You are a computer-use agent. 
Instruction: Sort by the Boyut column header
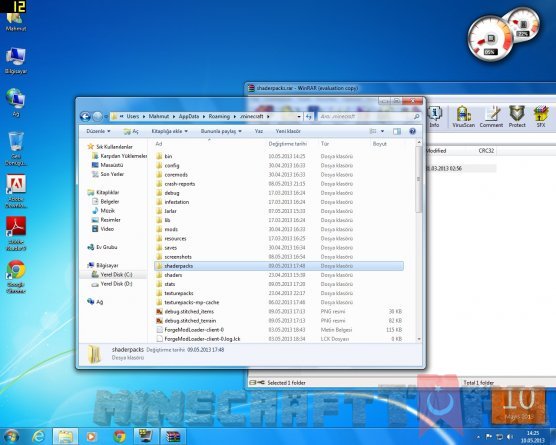[x=387, y=144]
